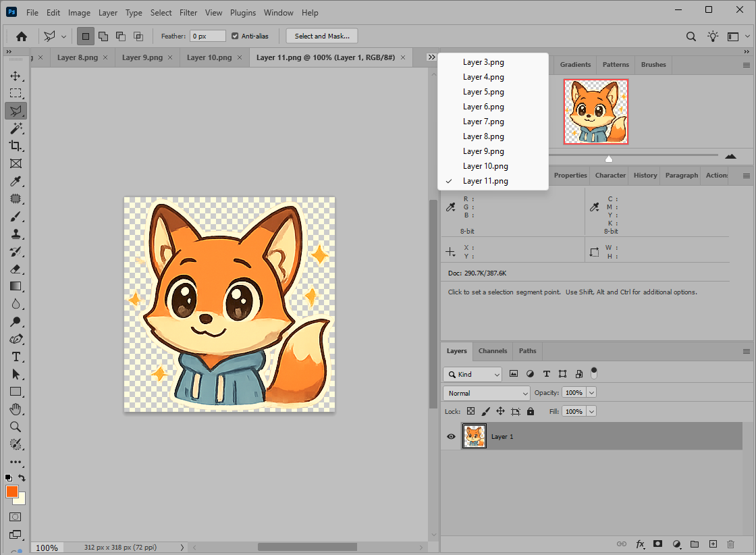The height and width of the screenshot is (555, 756).
Task: Select the Magic Wand tool
Action: click(16, 128)
